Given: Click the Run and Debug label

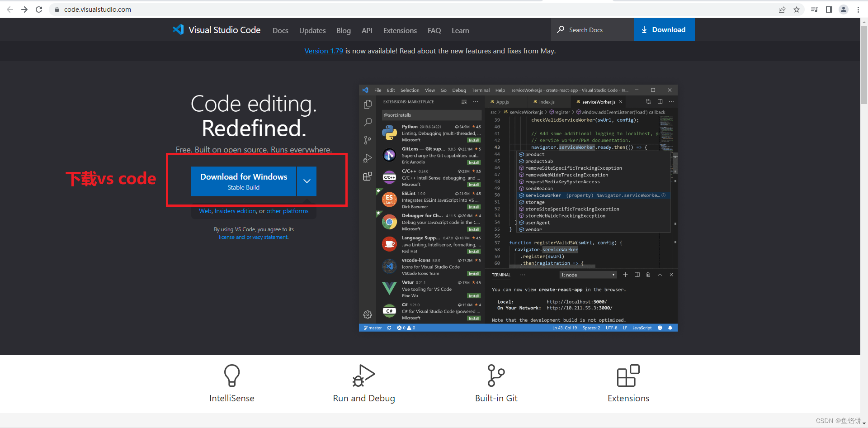Looking at the screenshot, I should coord(364,398).
